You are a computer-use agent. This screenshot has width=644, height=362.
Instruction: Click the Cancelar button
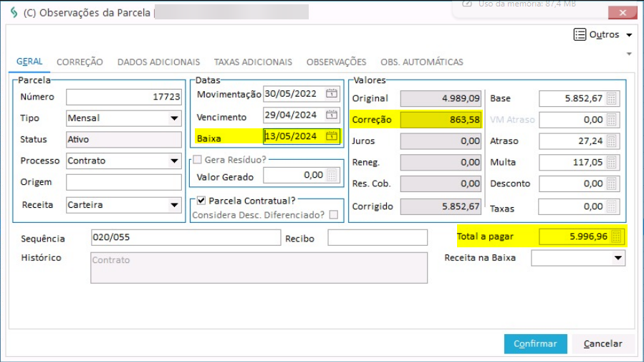point(602,344)
